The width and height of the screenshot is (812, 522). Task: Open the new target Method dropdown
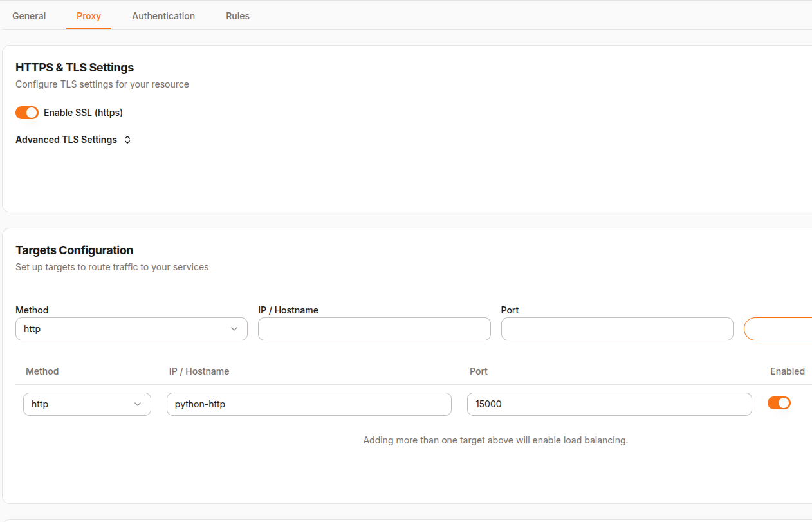pyautogui.click(x=131, y=329)
